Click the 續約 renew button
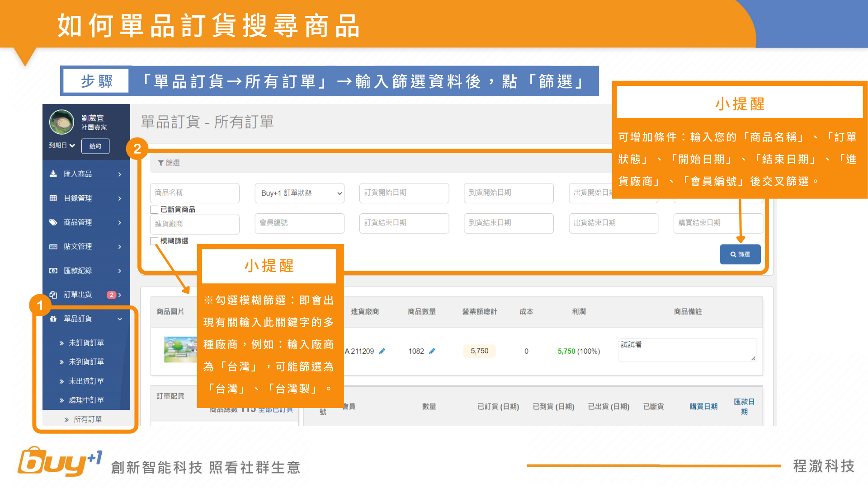 pyautogui.click(x=95, y=146)
